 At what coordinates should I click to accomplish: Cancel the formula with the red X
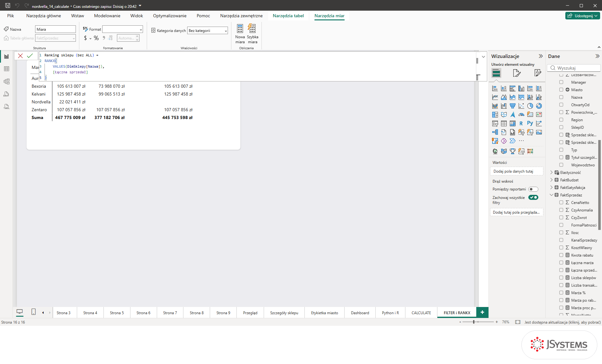20,56
